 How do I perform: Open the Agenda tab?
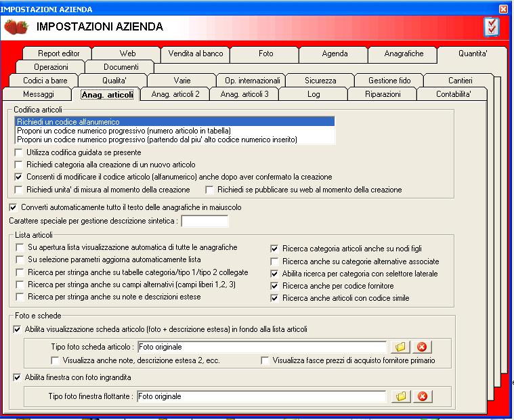click(335, 54)
